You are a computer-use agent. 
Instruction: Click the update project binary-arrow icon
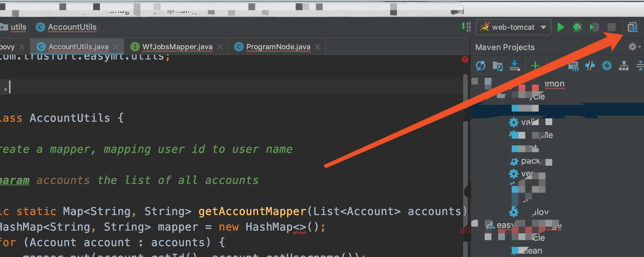tap(466, 27)
